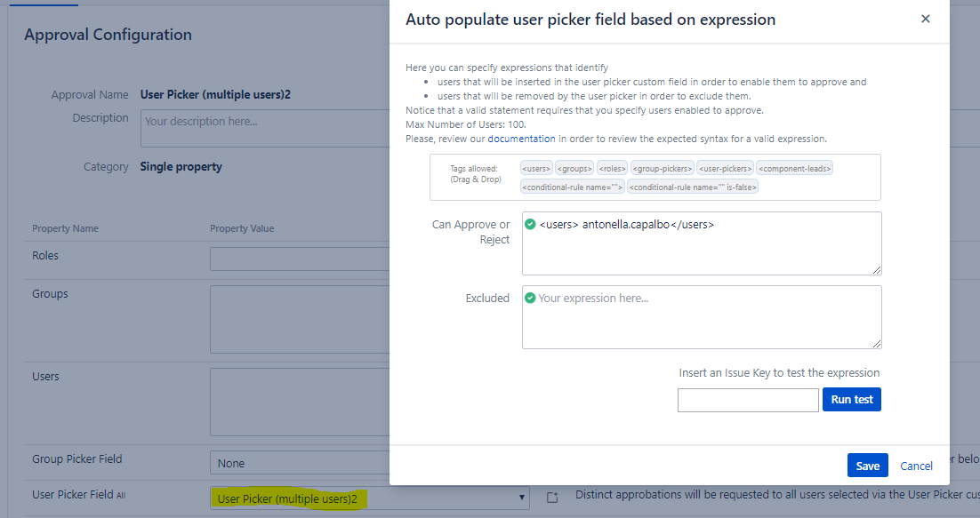Screen dimensions: 980x518
Task: Click the conditional-rule is-false tag chip
Action: [x=693, y=187]
